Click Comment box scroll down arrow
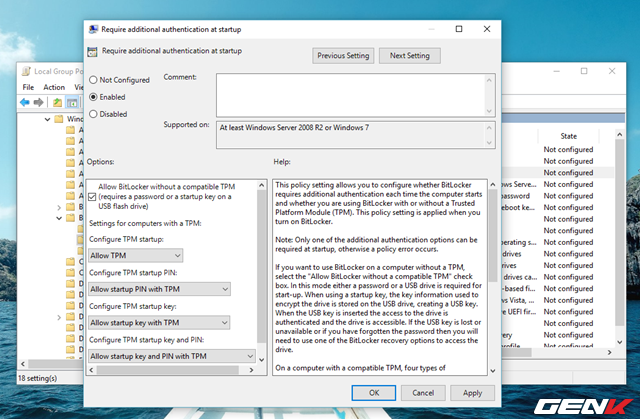This screenshot has width=640, height=419. point(489,111)
